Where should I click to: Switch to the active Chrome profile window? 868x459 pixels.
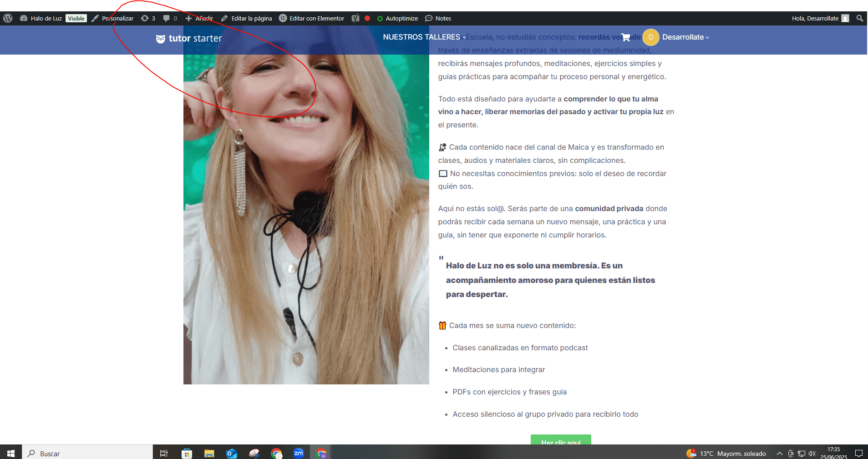[x=321, y=453]
